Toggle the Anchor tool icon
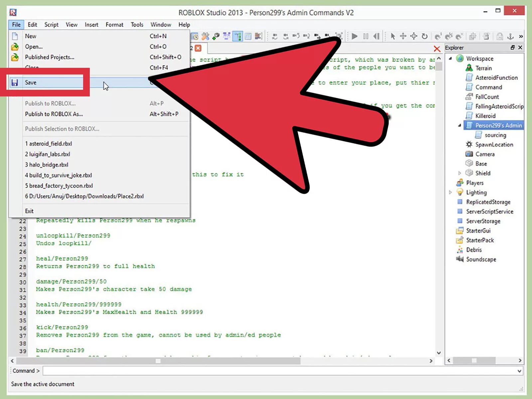This screenshot has height=399, width=532. pyautogui.click(x=510, y=36)
